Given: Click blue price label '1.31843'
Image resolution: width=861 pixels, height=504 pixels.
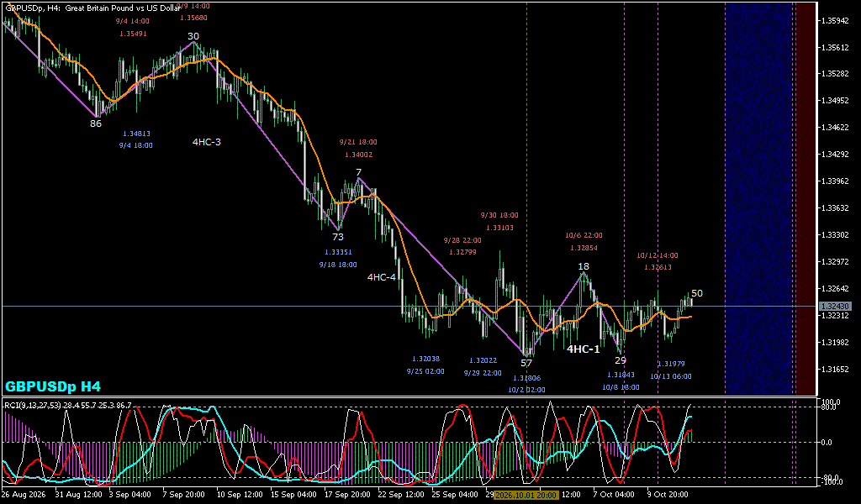Looking at the screenshot, I should [621, 375].
